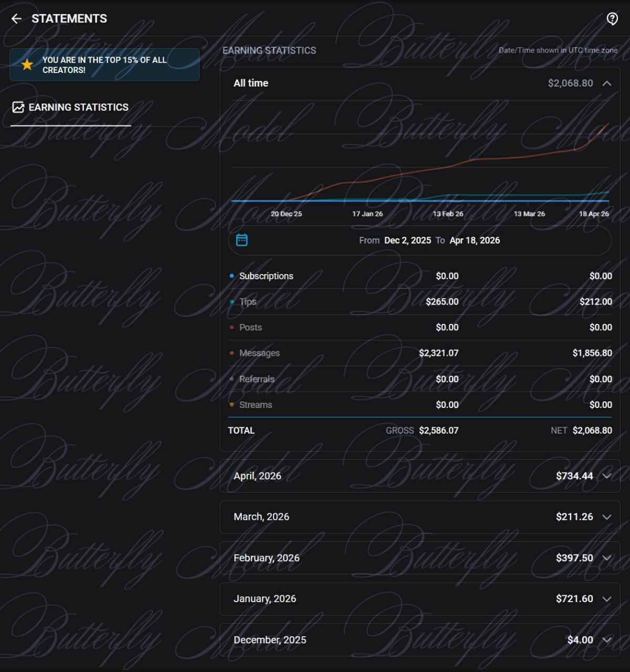Click the April, 2026 amount $734.44
The width and height of the screenshot is (630, 672).
(x=574, y=476)
